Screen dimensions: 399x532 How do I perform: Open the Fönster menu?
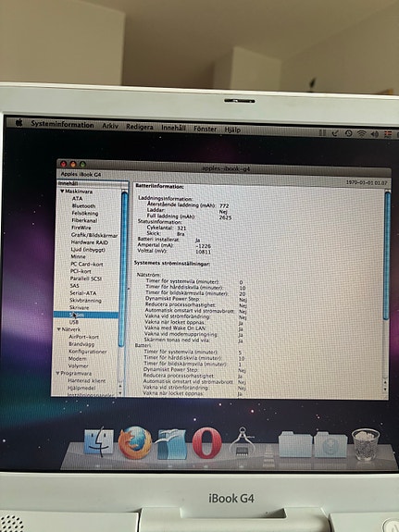click(x=206, y=129)
